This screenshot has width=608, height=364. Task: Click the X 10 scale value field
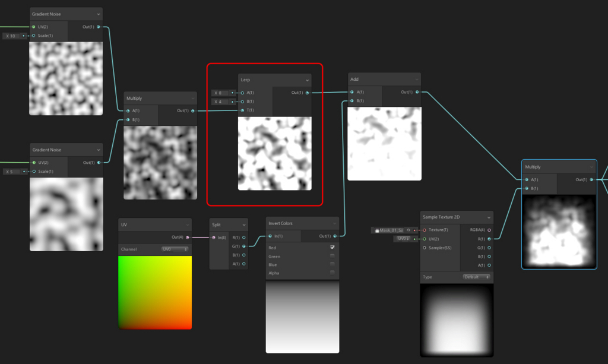coord(13,36)
